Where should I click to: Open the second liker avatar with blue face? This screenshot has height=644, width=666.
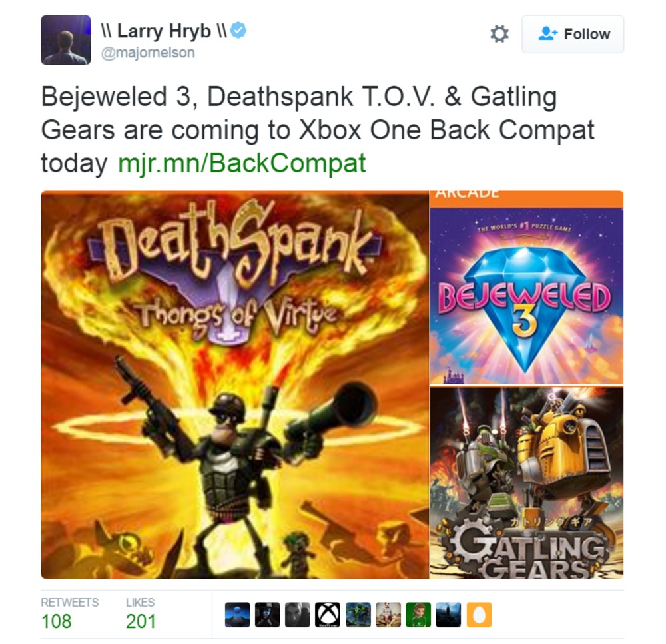click(267, 615)
